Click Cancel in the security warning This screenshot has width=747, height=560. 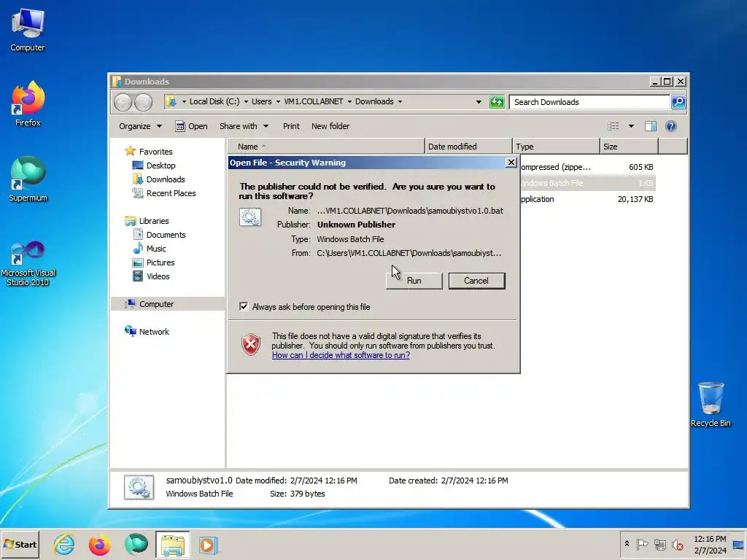[476, 281]
